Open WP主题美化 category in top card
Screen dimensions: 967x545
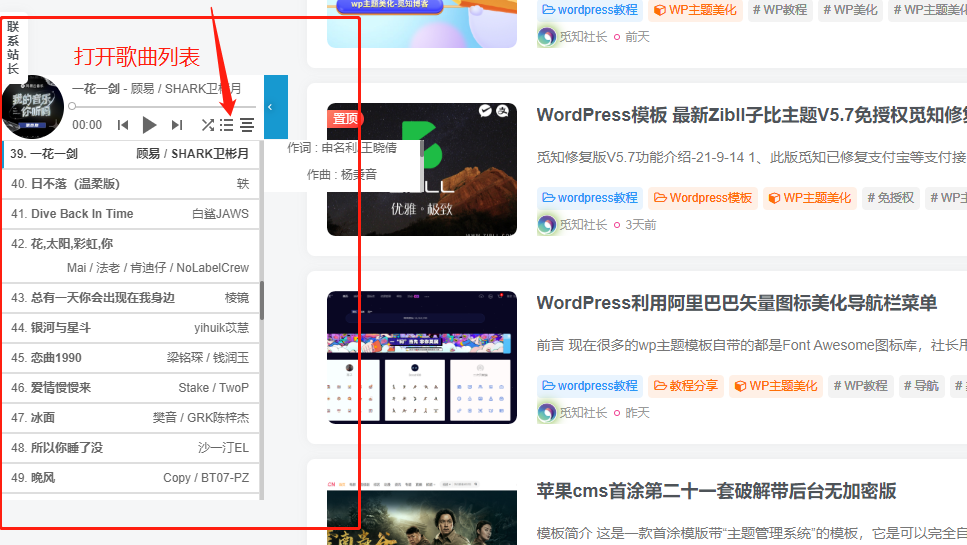point(695,10)
